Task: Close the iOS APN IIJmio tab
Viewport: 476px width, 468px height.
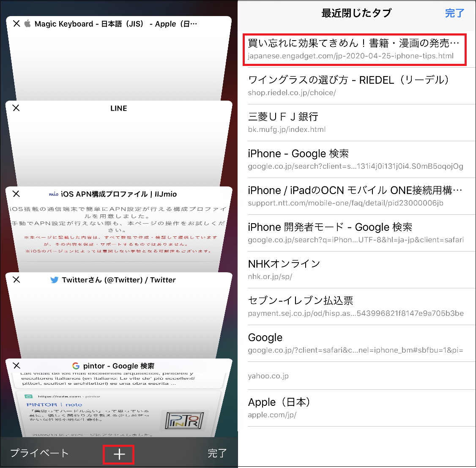Action: click(16, 194)
